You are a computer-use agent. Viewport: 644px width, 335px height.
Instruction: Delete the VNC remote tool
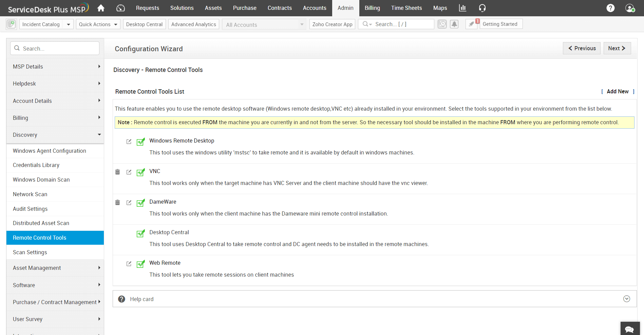point(118,172)
